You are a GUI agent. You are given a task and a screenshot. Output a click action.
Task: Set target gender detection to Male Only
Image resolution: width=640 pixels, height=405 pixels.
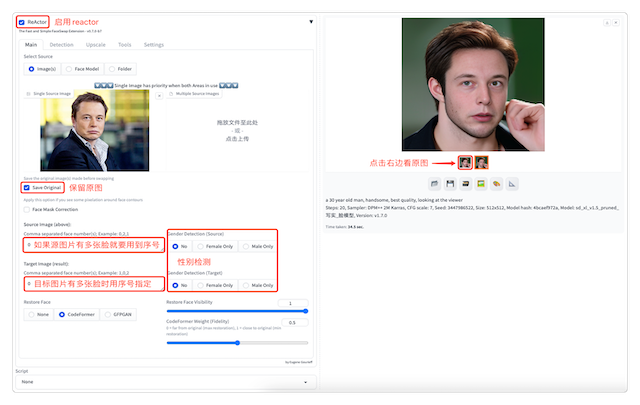click(258, 285)
